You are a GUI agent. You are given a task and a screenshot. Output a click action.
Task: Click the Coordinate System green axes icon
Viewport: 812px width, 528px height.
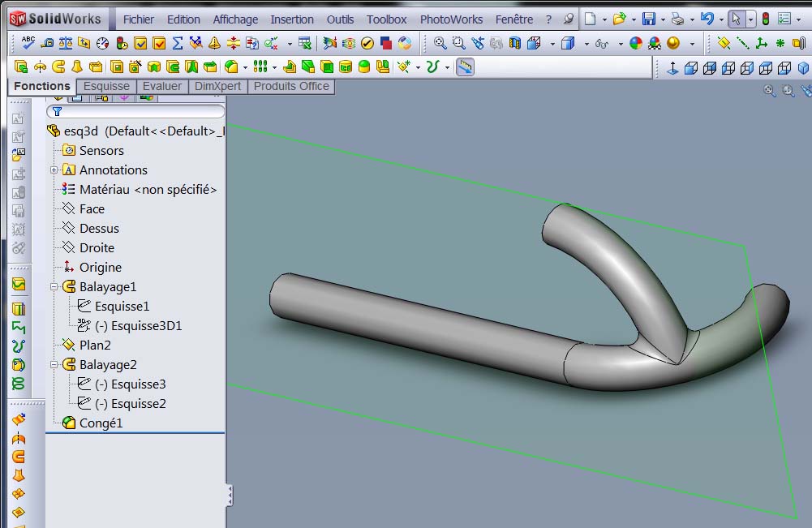(761, 44)
